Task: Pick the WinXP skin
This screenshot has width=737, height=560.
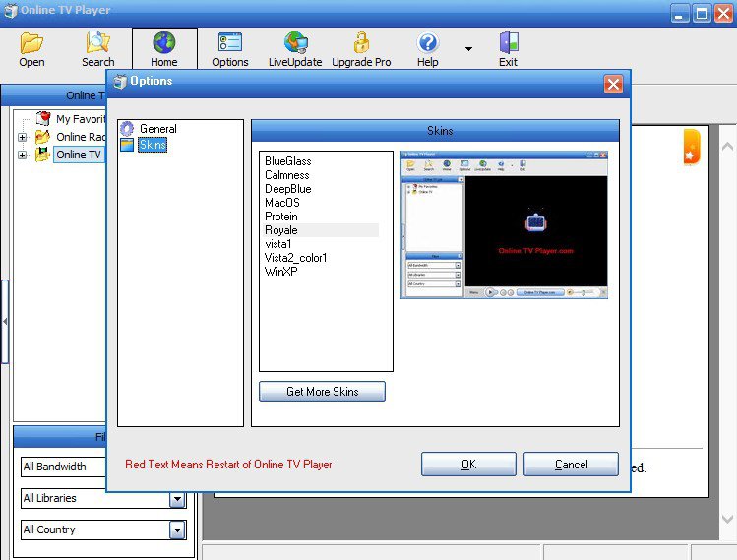Action: [281, 272]
